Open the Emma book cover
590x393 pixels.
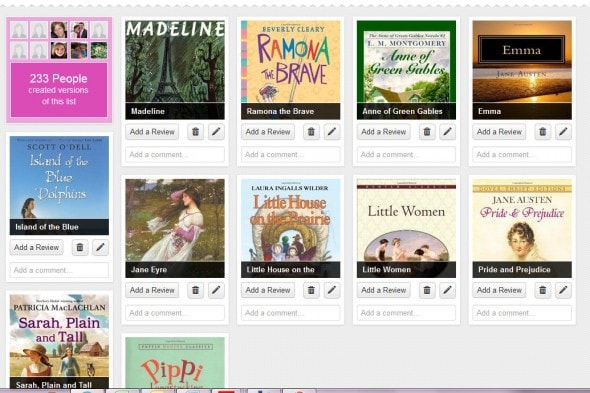pos(522,70)
